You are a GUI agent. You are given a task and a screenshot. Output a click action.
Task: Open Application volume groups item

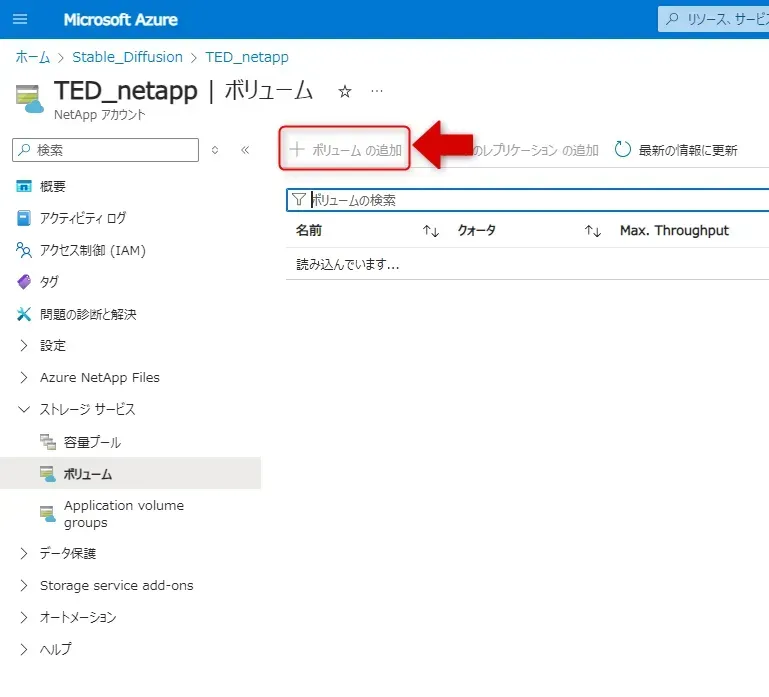click(123, 514)
